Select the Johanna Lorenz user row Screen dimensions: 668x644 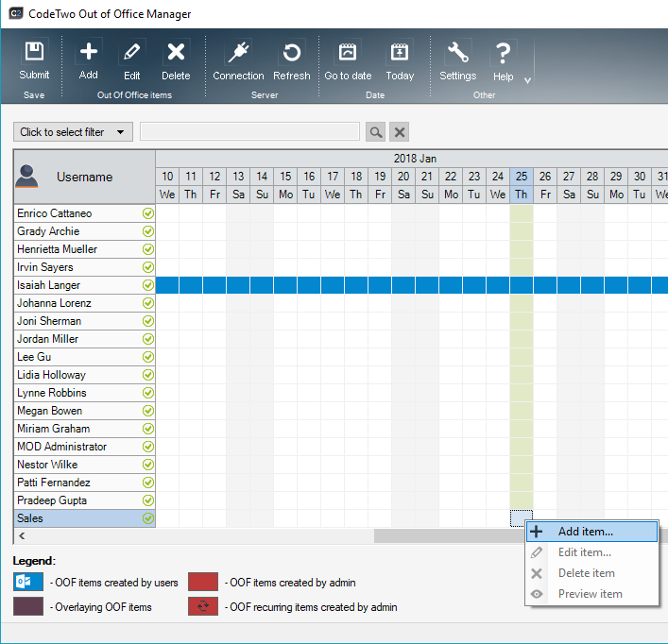(x=85, y=303)
